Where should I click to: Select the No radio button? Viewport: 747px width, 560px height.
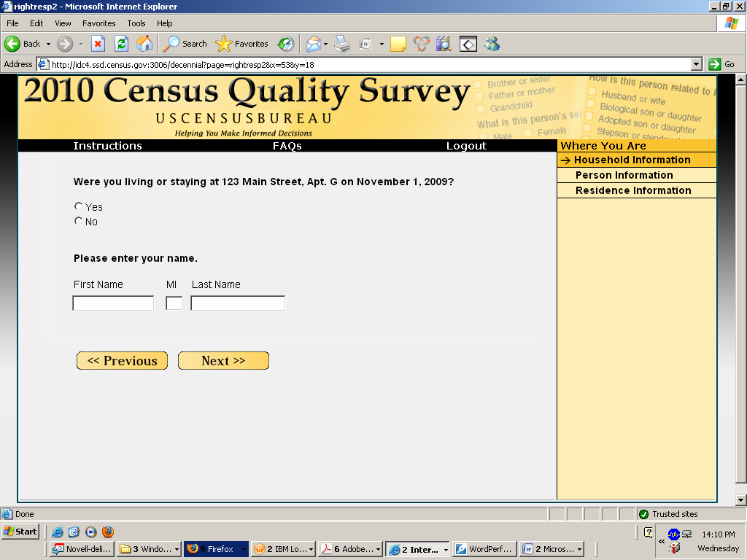click(x=79, y=221)
